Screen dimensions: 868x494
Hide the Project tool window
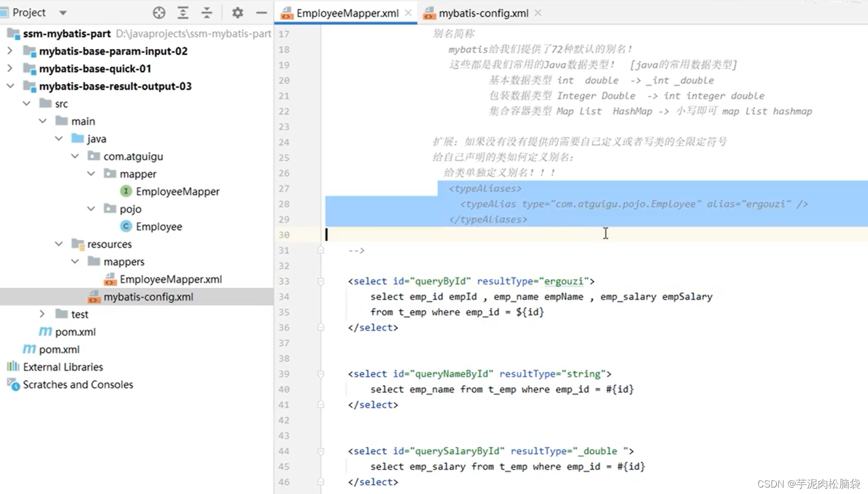coord(261,12)
